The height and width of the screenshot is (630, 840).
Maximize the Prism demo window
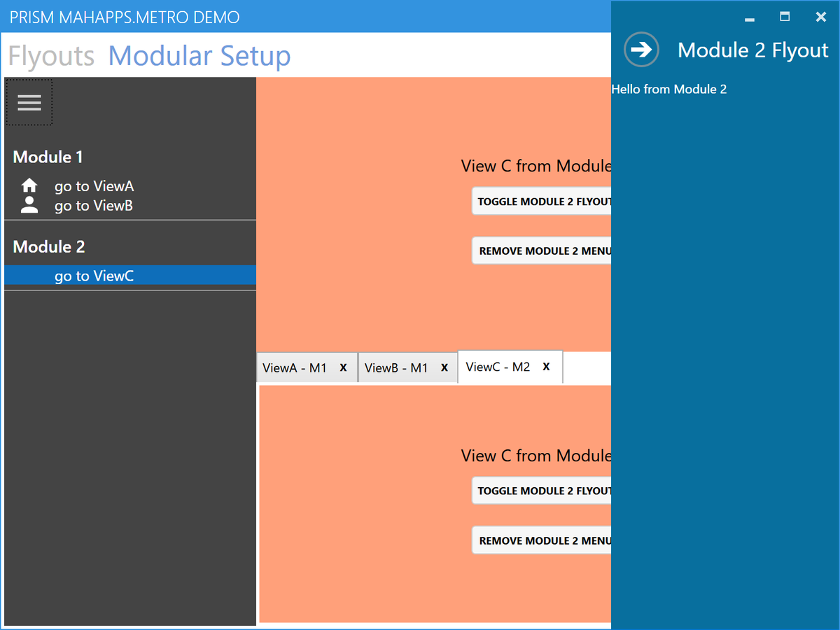[x=785, y=17]
